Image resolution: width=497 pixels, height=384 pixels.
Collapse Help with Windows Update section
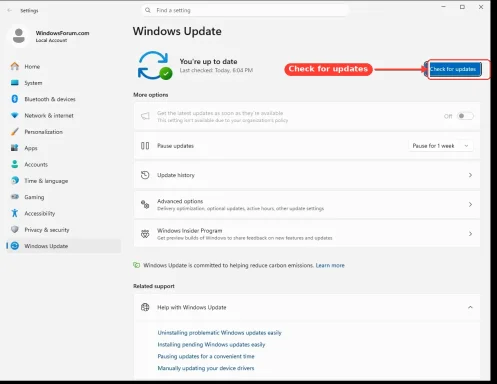470,307
